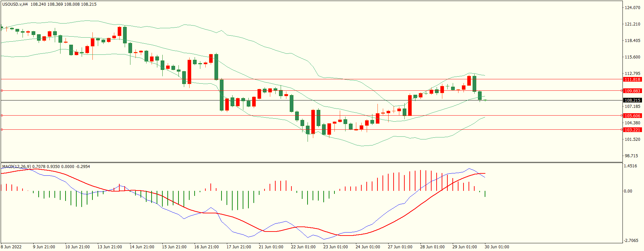Select the 0.00 level on MACD scale
The image size is (644, 251).
point(628,191)
